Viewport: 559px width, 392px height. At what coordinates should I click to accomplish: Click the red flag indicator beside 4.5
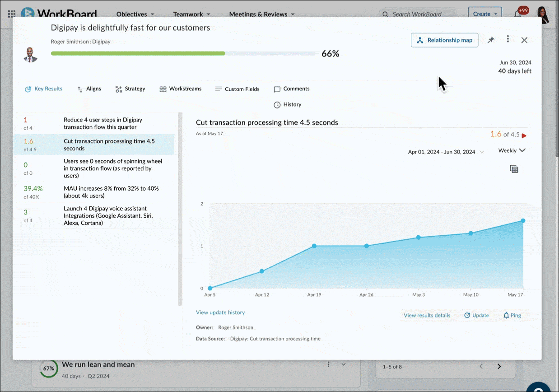(524, 135)
